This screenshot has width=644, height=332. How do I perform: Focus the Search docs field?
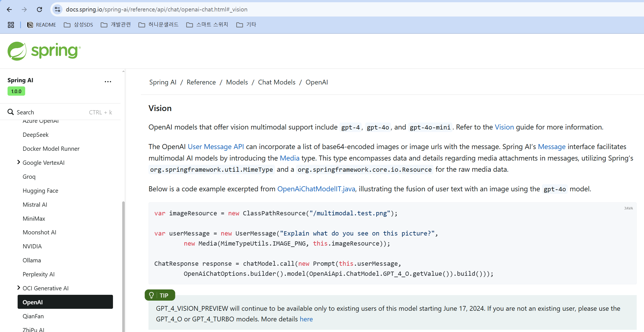[60, 112]
